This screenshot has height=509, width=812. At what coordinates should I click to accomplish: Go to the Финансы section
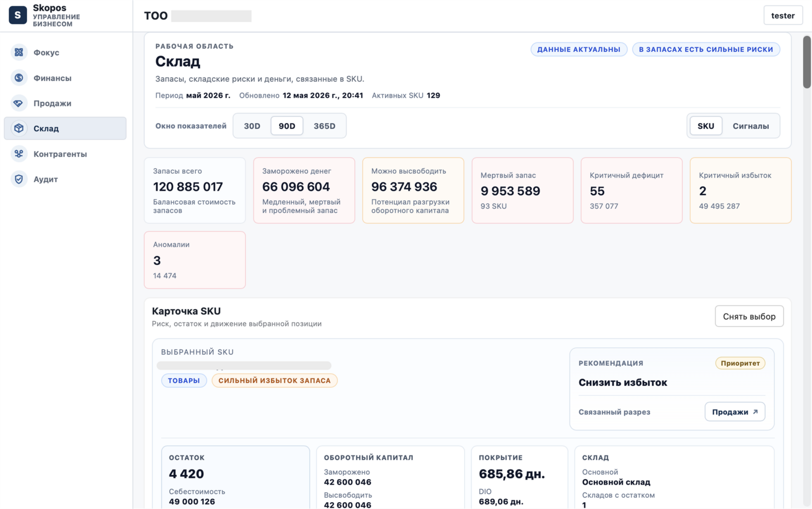[x=65, y=78]
